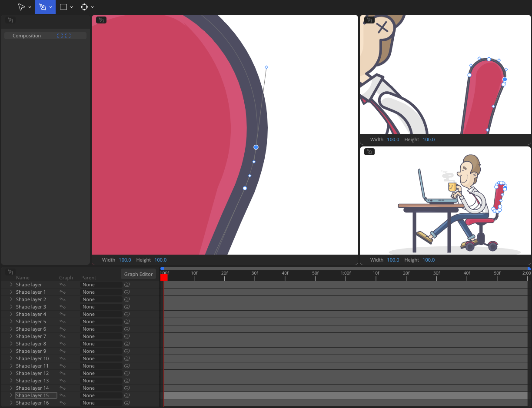This screenshot has height=408, width=532.
Task: Click the pick-whip spiral for Shape layer 3
Action: pos(127,307)
